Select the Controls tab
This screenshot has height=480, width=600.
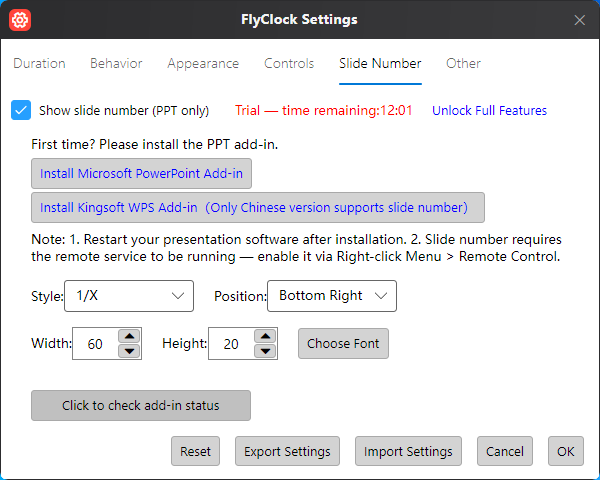click(289, 64)
